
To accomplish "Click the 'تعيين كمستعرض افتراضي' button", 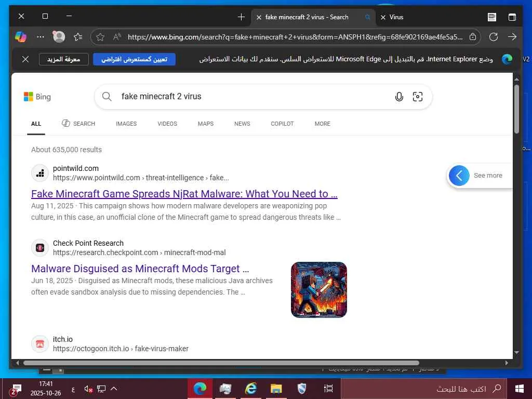I will [x=134, y=59].
